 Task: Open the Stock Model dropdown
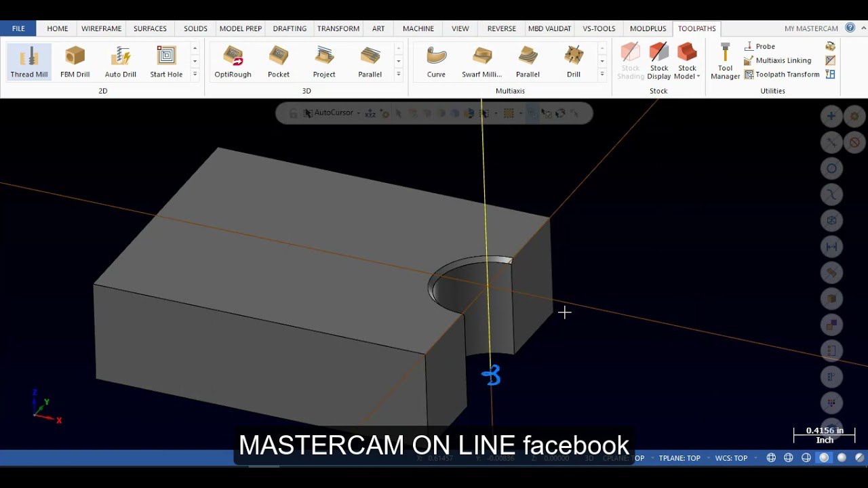pos(687,62)
